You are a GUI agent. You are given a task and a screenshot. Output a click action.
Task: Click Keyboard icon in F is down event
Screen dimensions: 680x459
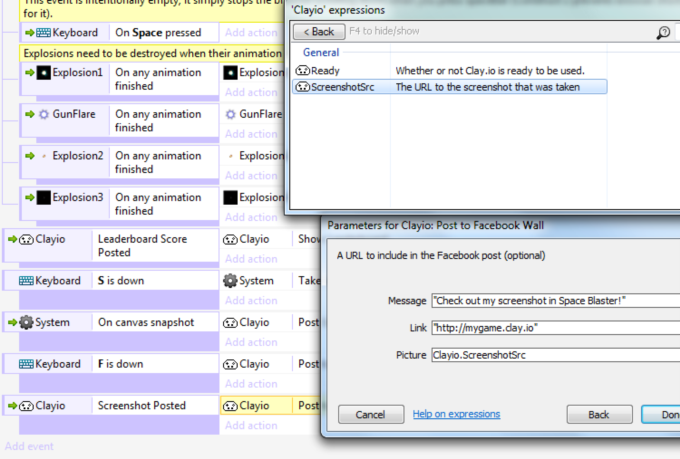click(26, 364)
